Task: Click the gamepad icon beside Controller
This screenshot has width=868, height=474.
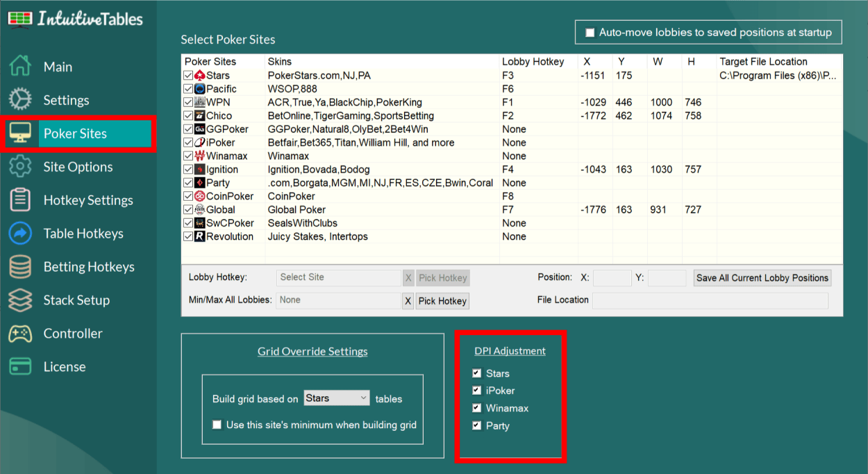Action: pos(20,334)
